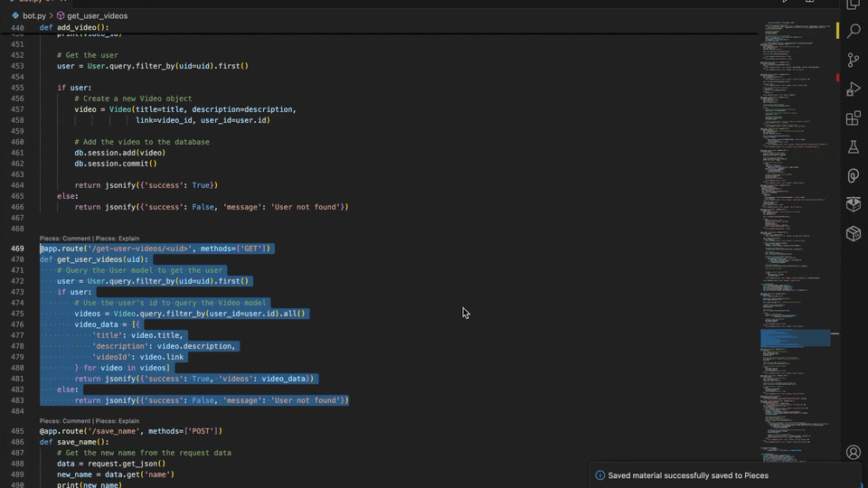
Task: Click 'Pieces: Comment' above the save_name route
Action: click(x=65, y=421)
